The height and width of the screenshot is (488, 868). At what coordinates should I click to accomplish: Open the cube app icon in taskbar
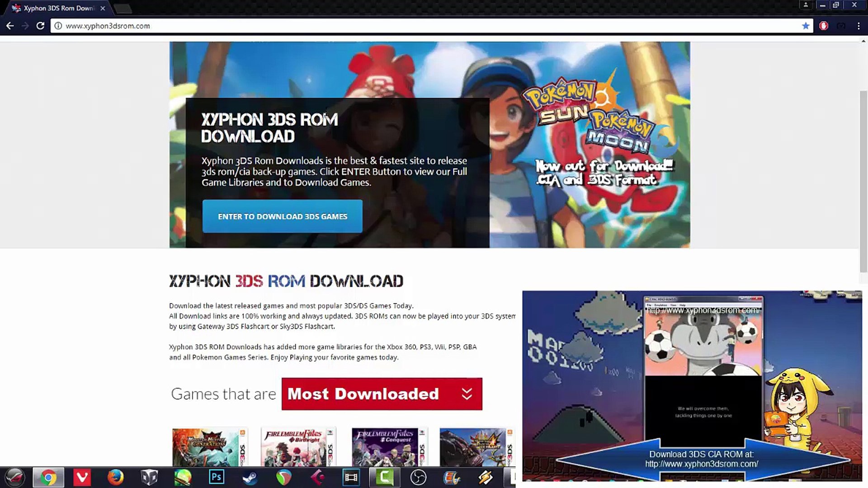click(x=149, y=477)
